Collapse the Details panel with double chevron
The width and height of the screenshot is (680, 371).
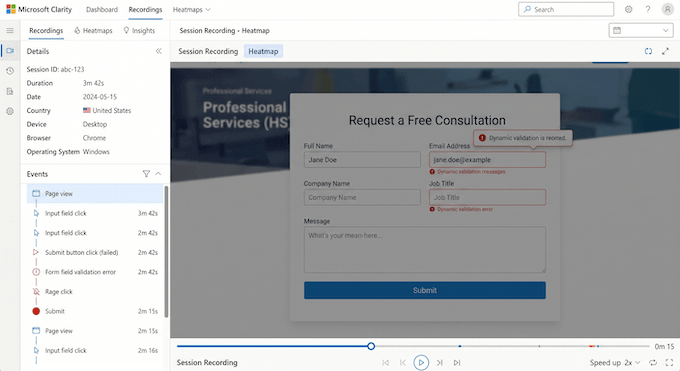click(159, 51)
